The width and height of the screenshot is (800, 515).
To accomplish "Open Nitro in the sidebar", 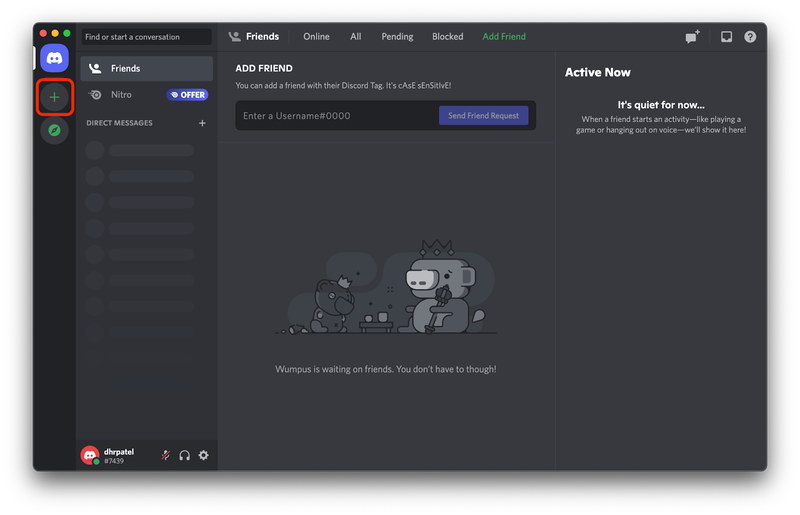I will (x=146, y=95).
